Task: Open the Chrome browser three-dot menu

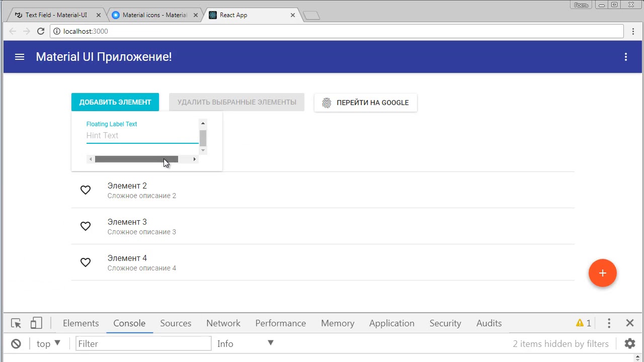Action: point(633,31)
